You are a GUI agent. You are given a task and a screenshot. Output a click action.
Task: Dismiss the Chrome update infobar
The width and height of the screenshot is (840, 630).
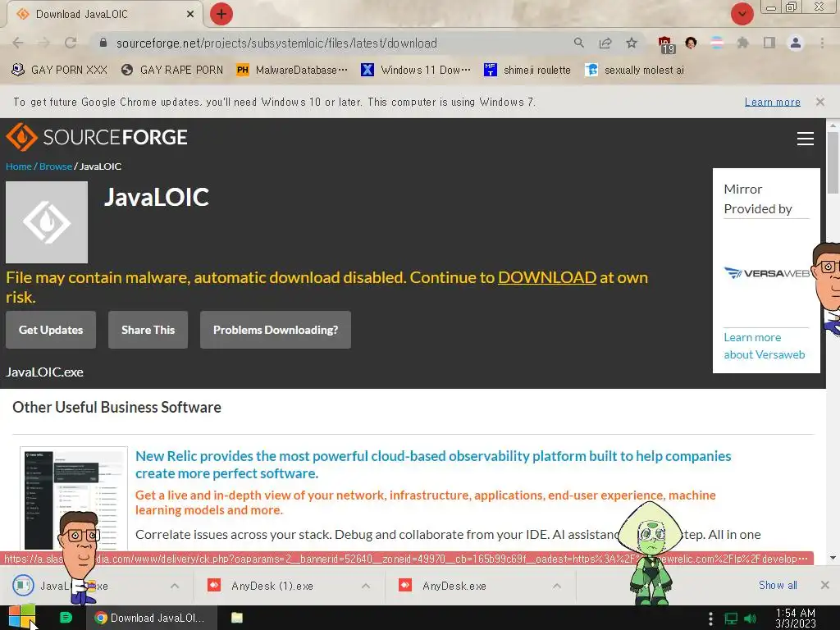[x=820, y=102]
